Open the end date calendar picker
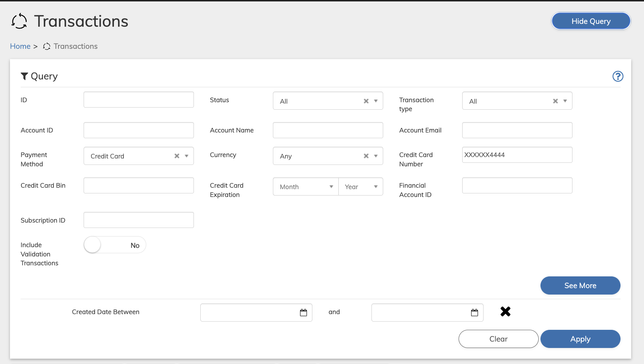644x364 pixels. tap(475, 312)
